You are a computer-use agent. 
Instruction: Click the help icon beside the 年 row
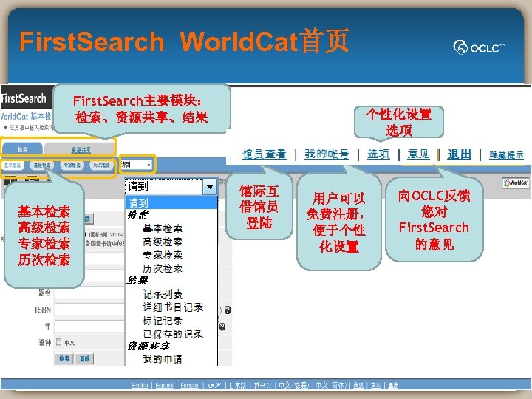(222, 327)
